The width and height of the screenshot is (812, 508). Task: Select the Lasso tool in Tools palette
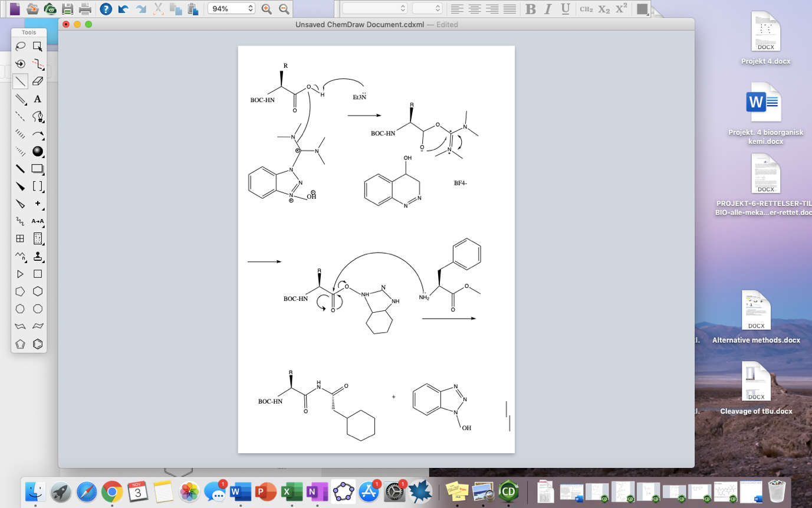pos(20,46)
